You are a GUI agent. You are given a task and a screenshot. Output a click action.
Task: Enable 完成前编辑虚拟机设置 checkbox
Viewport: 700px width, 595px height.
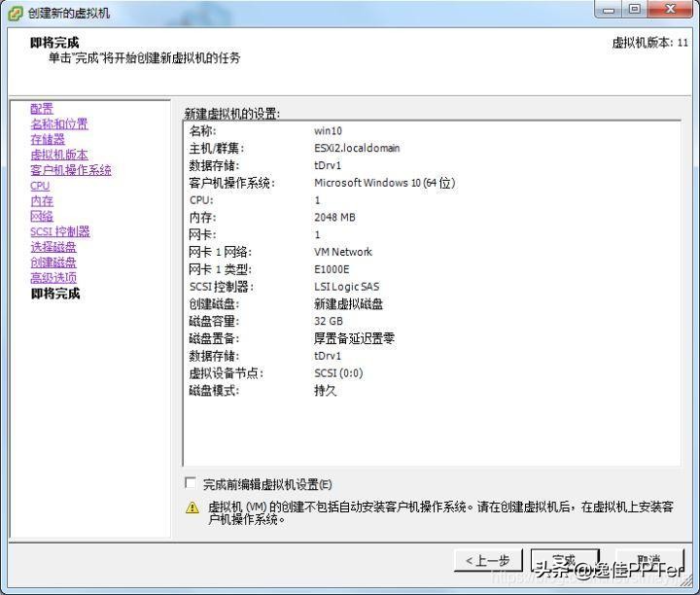coord(191,483)
